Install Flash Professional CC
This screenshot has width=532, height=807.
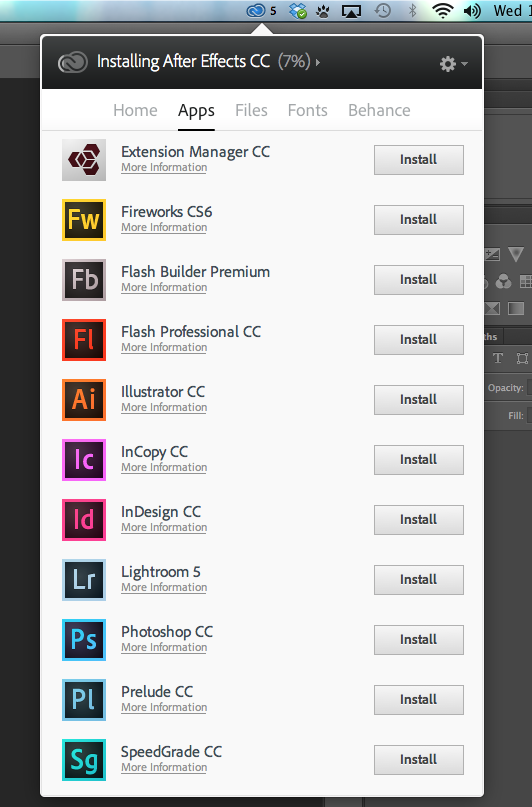coord(419,340)
